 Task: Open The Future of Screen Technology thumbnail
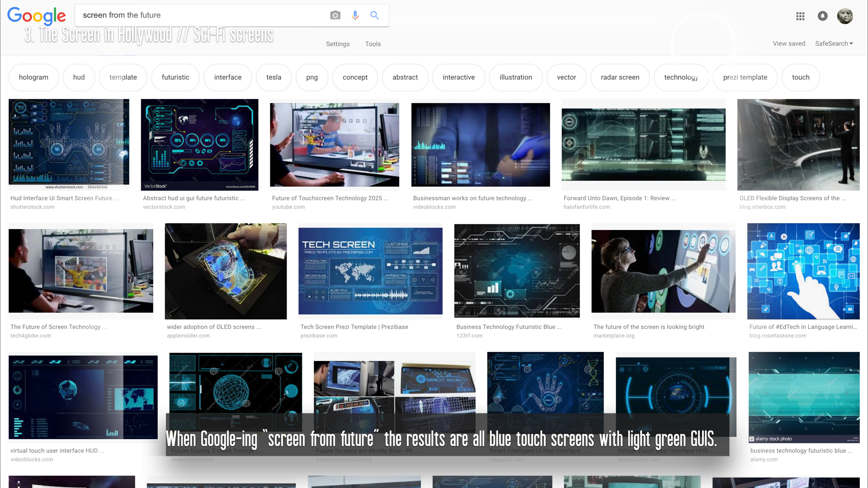tap(81, 271)
